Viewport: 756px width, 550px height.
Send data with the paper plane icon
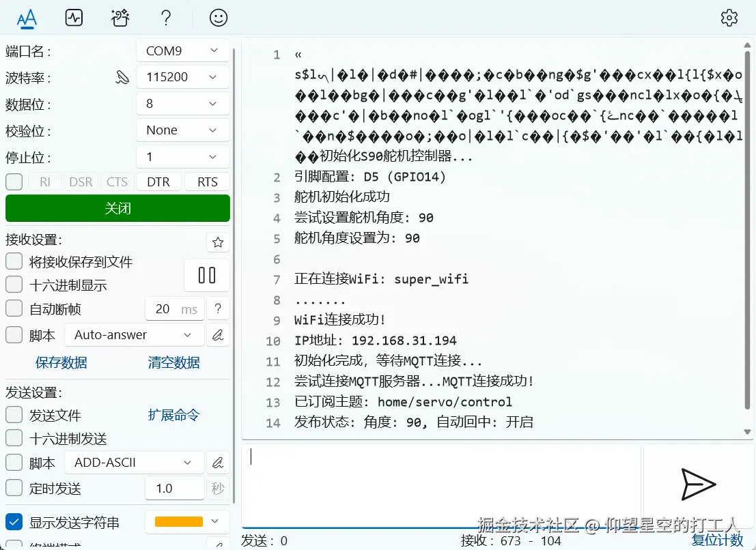(x=698, y=484)
